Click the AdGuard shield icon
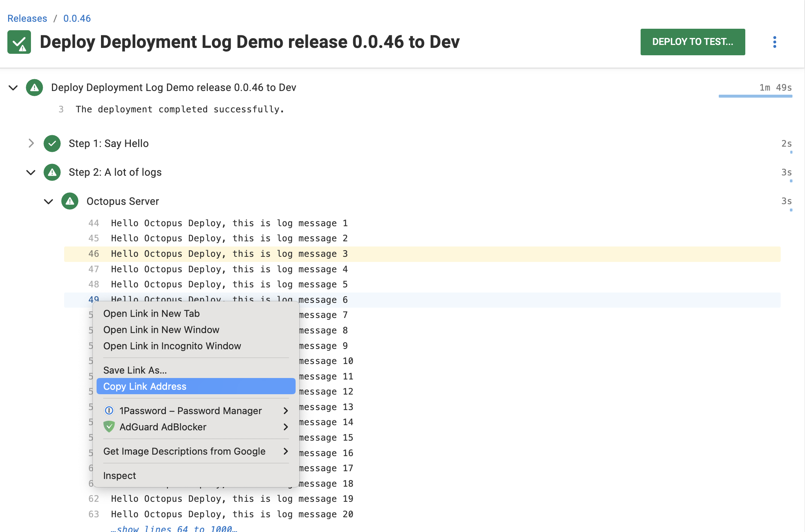This screenshot has width=805, height=532. 109,427
